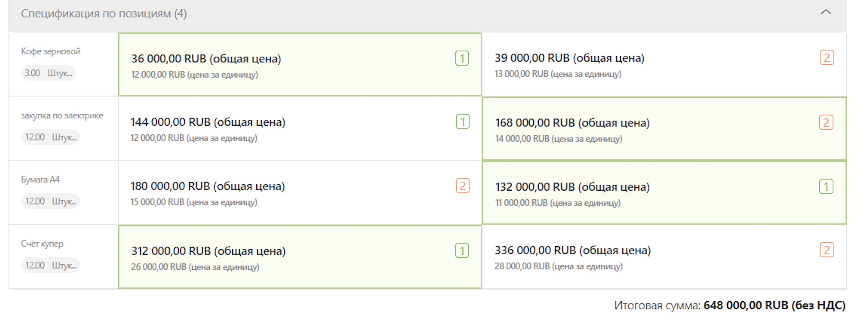Choose the 168 000,00 RUB electrical offer
Screen dimensions: 868x324
tap(663, 129)
